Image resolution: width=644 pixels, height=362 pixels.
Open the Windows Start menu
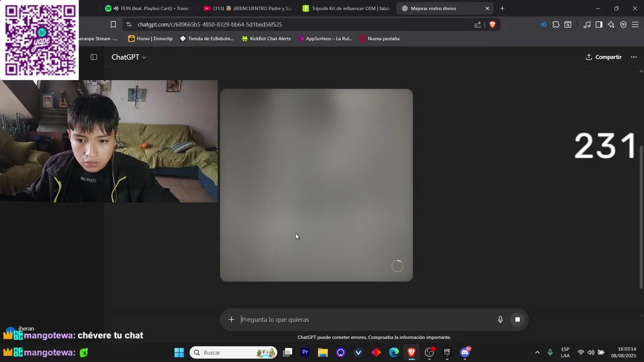tap(179, 352)
